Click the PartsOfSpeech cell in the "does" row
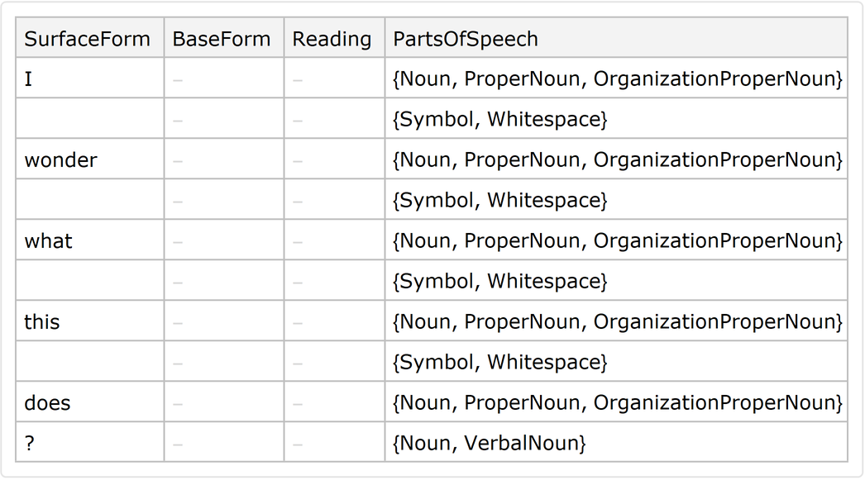 pos(617,403)
